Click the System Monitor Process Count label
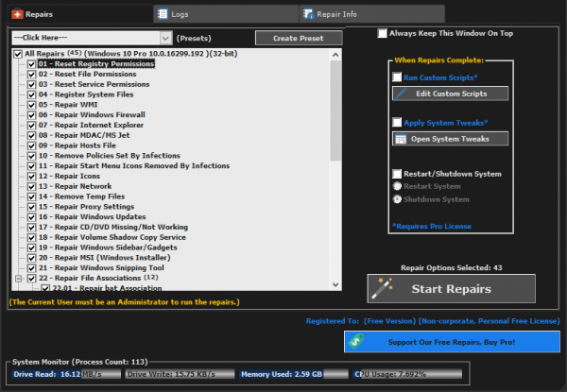The width and height of the screenshot is (567, 392). click(x=80, y=362)
